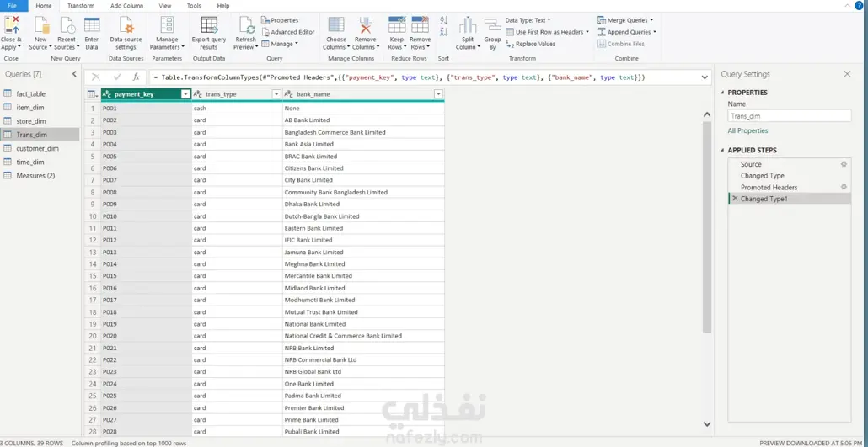Open payment_key column filter dropdown
Viewport: 868px width, 447px height.
click(x=185, y=94)
